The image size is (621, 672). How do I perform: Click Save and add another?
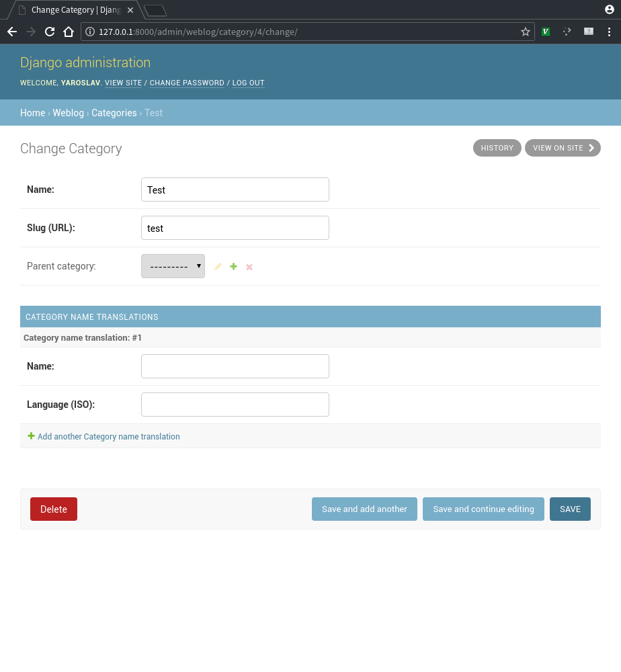pyautogui.click(x=364, y=509)
